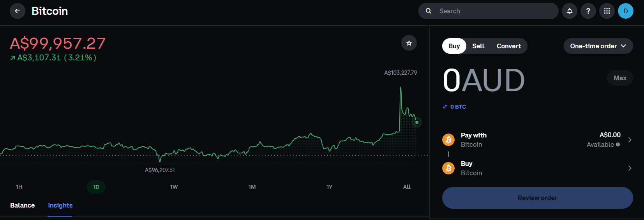Select the Convert option

pos(509,46)
